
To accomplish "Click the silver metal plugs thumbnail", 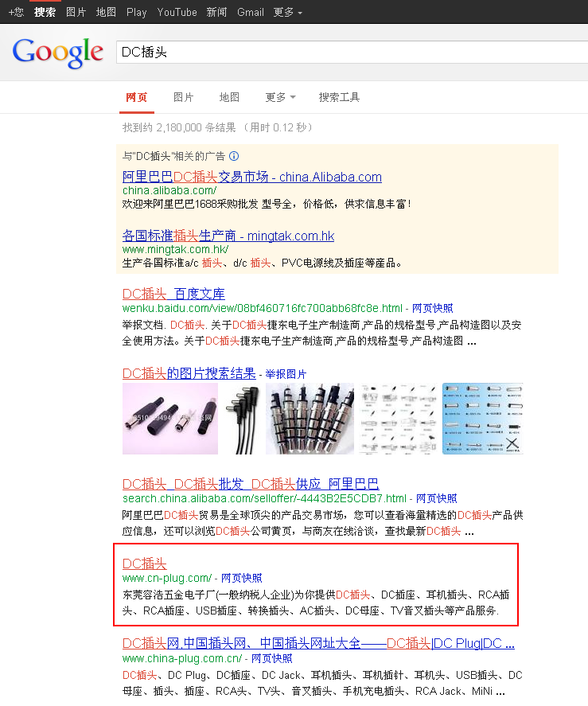I will 309,419.
